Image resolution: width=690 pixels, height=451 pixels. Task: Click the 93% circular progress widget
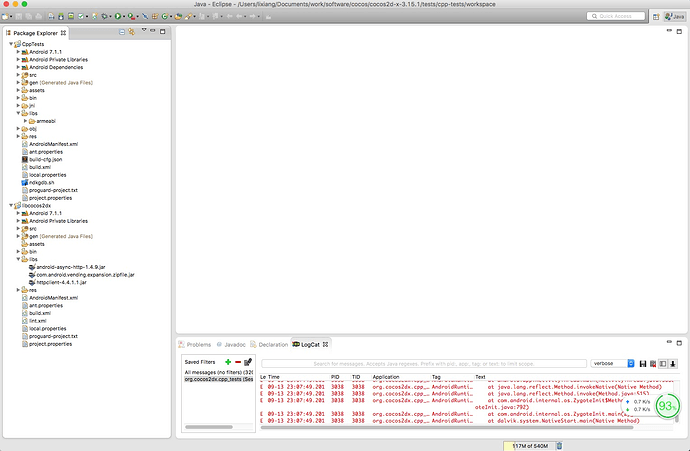668,406
